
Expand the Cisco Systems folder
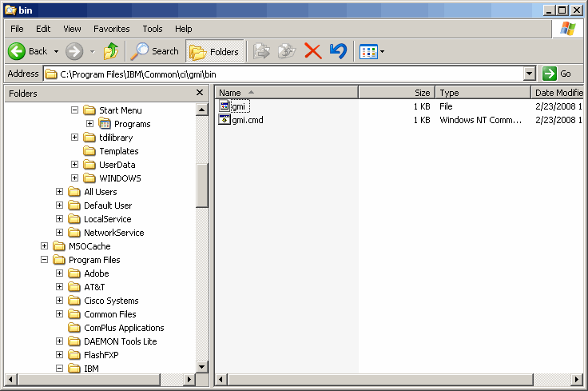pos(60,301)
